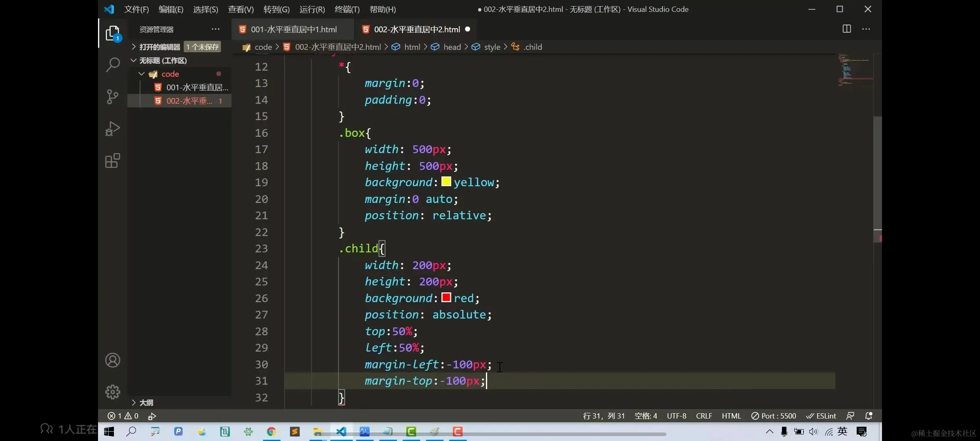The height and width of the screenshot is (441, 980).
Task: Open the Extensions view icon
Action: point(112,161)
